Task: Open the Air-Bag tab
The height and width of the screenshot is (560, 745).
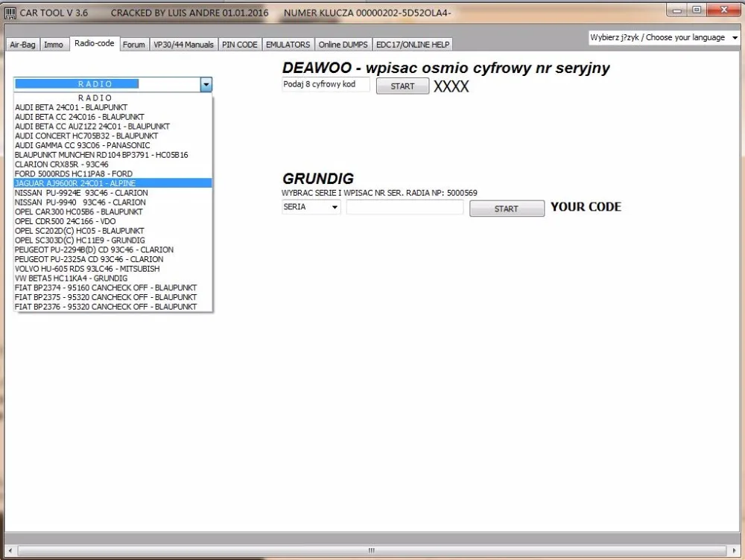Action: [22, 45]
